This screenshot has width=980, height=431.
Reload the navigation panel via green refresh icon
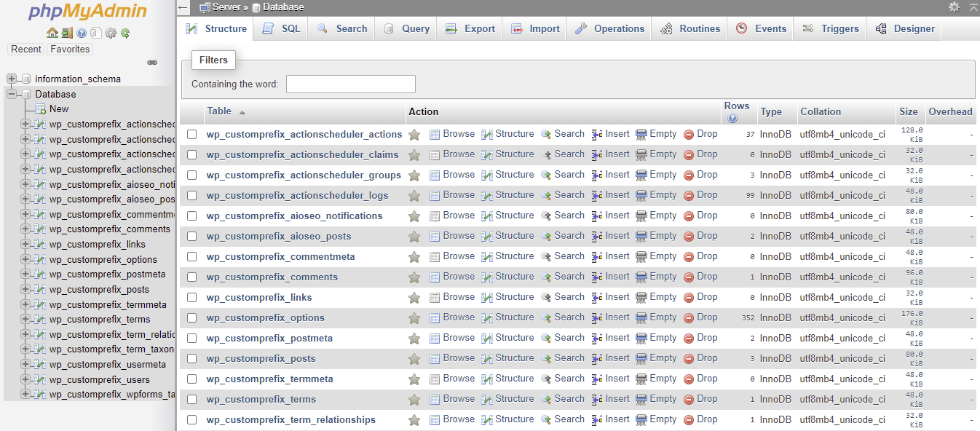(125, 33)
